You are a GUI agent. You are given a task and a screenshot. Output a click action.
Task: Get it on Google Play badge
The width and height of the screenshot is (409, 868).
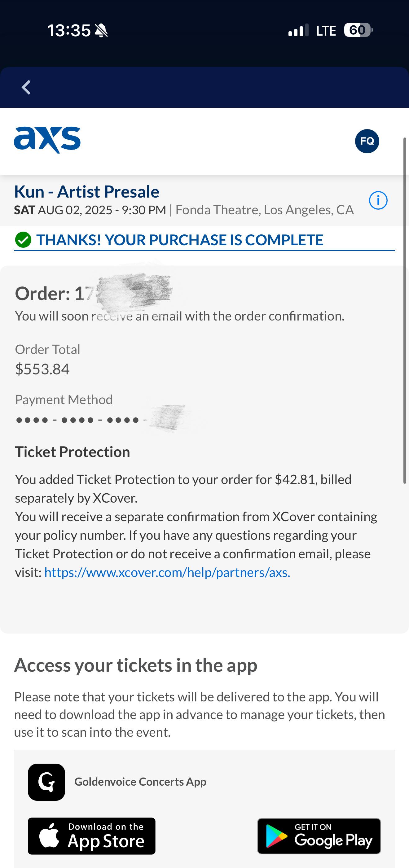click(319, 836)
